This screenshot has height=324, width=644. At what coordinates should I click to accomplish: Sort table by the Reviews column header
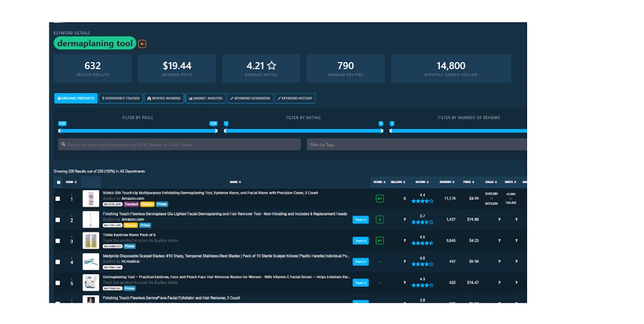447,182
